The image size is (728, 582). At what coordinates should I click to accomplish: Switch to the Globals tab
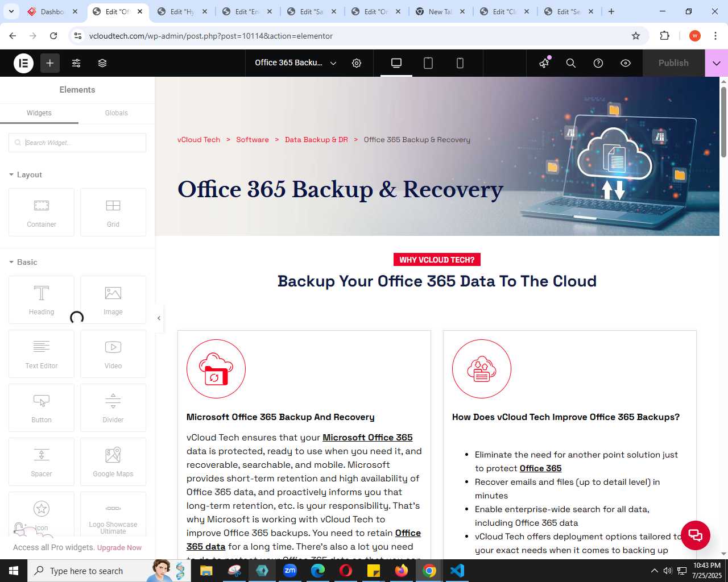coord(117,113)
